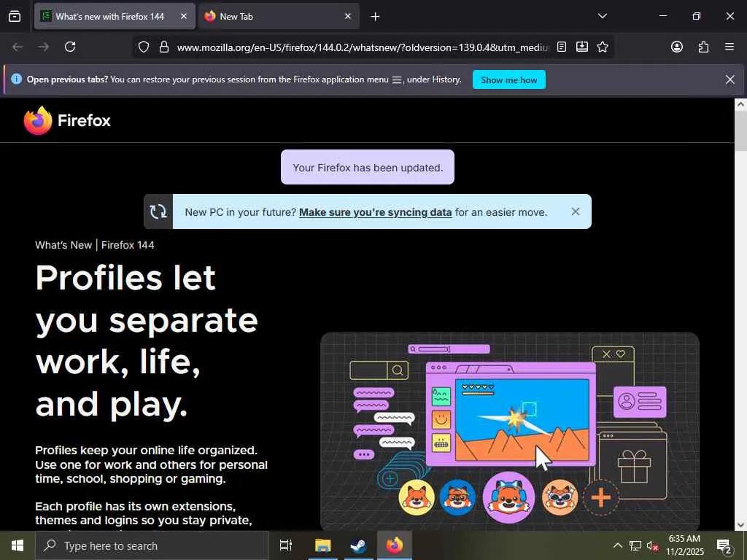Viewport: 747px width, 560px height.
Task: Click the sync arrows icon in banner
Action: click(158, 211)
